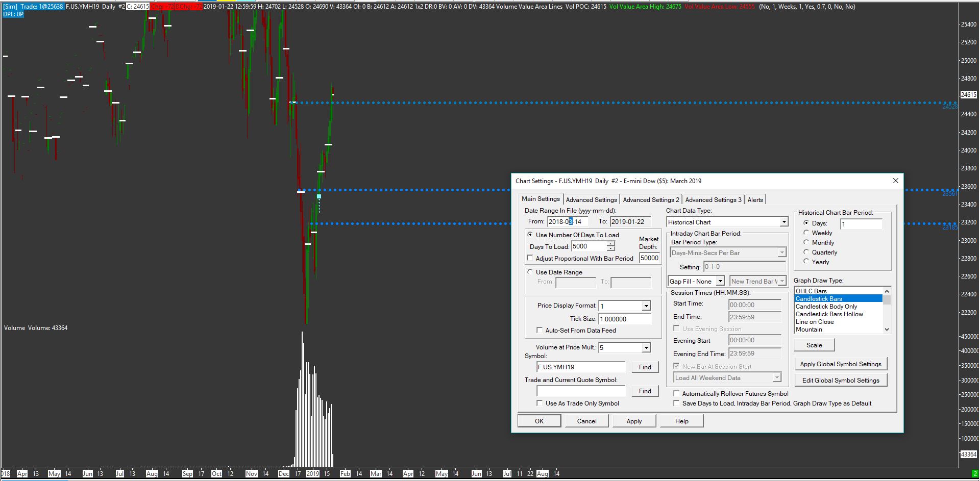Click the Days To Load up arrow
Viewport: 980px width, 481px height.
[610, 244]
